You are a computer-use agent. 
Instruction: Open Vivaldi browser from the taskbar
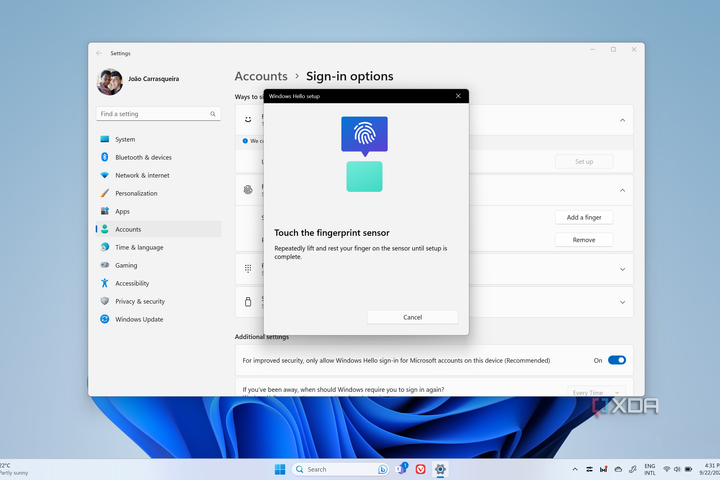point(420,469)
